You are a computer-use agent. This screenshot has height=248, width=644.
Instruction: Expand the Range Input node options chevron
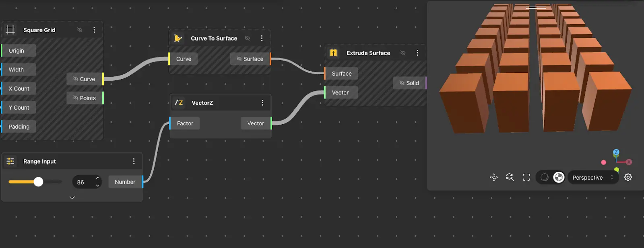pos(72,197)
